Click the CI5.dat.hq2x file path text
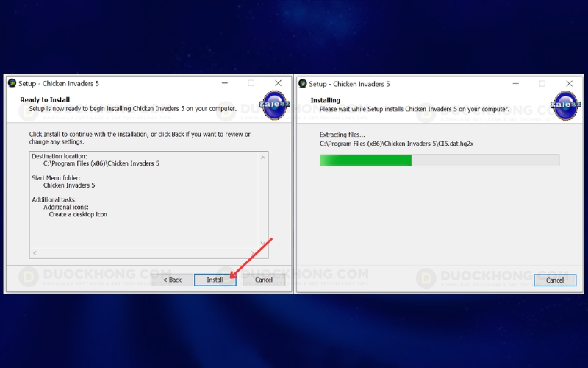588x368 pixels. coord(396,144)
